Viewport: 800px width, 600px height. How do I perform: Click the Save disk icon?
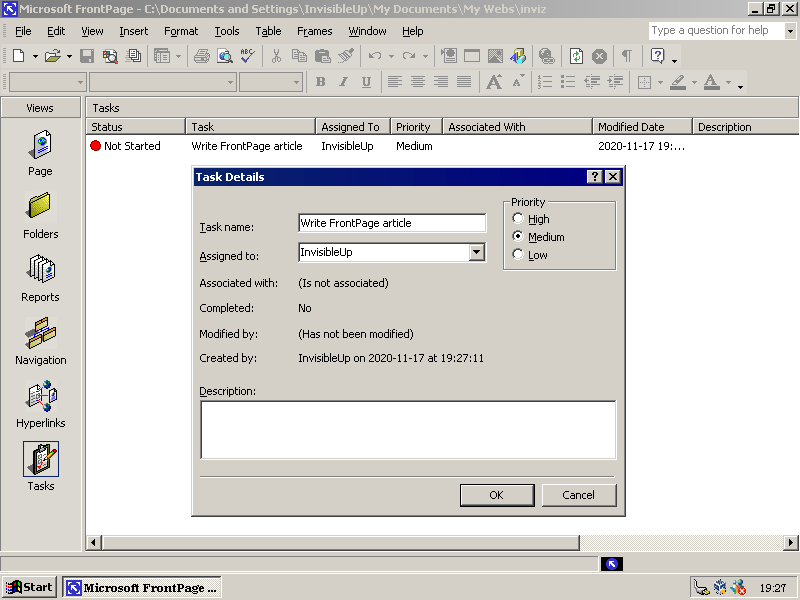(87, 56)
